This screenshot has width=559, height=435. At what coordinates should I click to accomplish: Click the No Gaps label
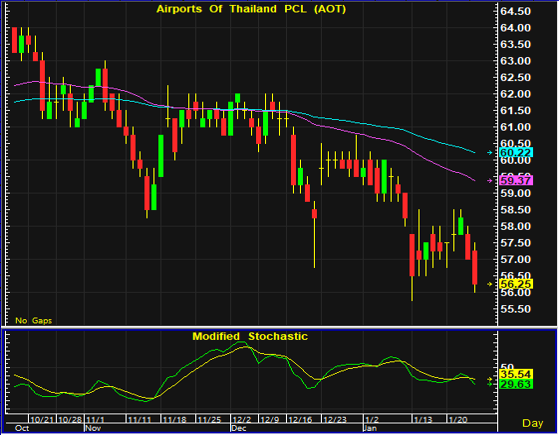click(34, 321)
